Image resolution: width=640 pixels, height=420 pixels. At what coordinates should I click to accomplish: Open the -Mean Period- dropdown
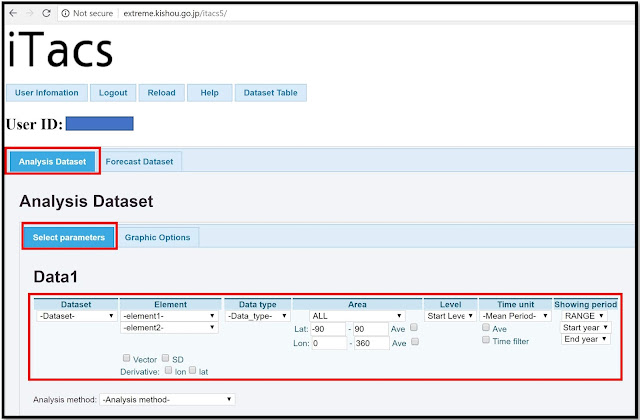pos(516,316)
